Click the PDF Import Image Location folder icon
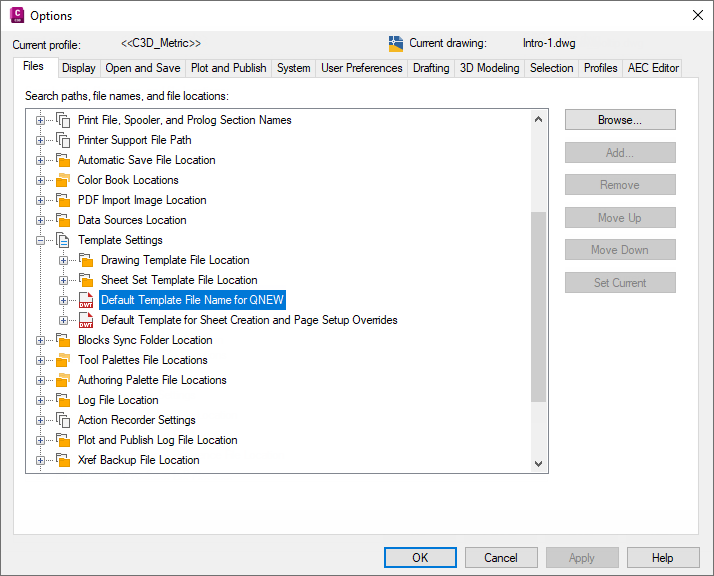Viewport: 714px width, 576px height. click(63, 200)
